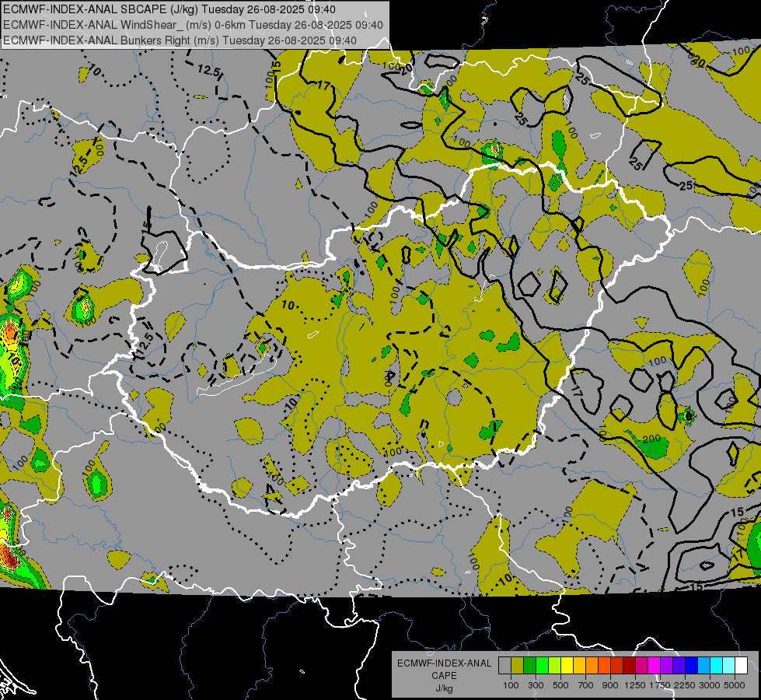Select the dark red legend swatch
This screenshot has height=700, width=761.
(x=630, y=665)
